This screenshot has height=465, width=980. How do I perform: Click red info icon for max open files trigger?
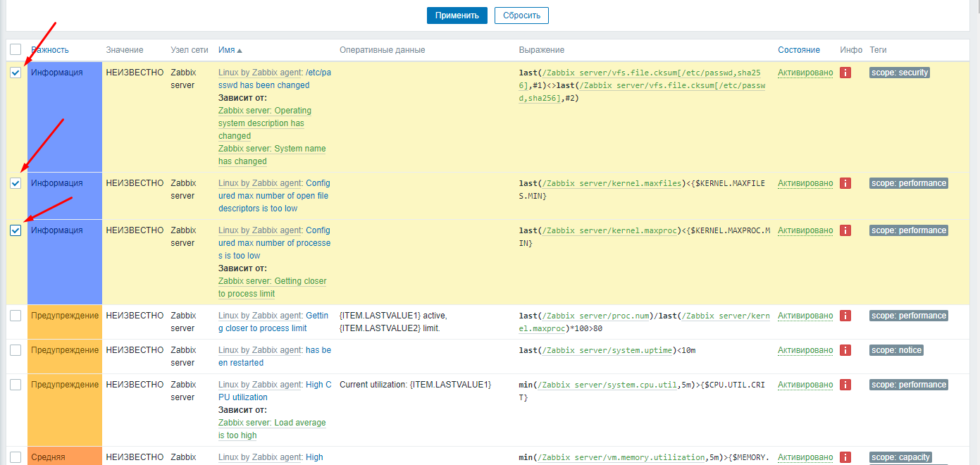click(x=845, y=183)
